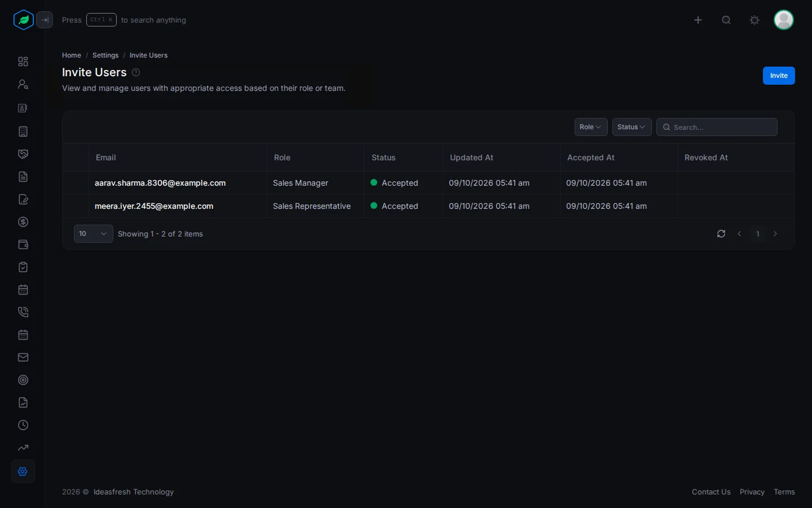Open the companies building sidebar icon
This screenshot has height=508, width=812.
[23, 132]
